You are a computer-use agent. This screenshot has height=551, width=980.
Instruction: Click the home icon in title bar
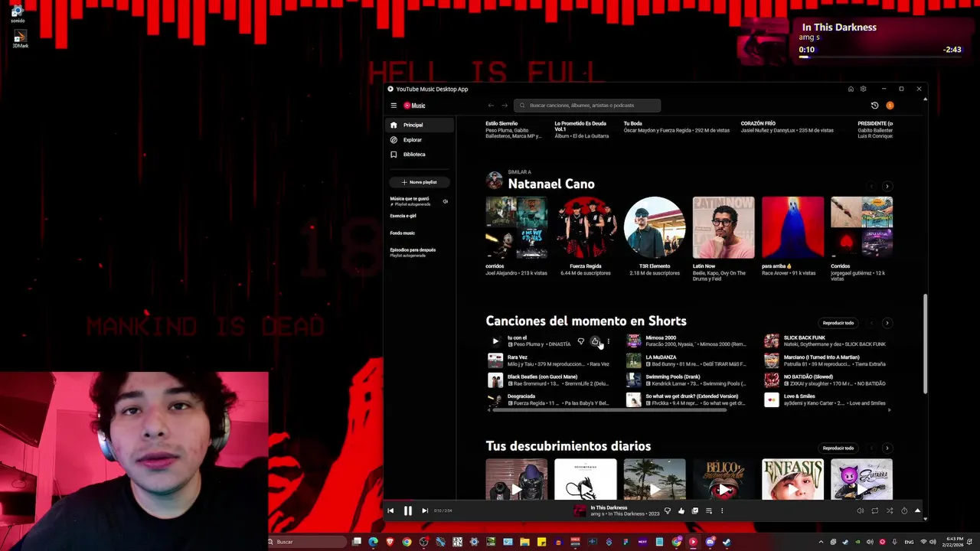pos(851,89)
